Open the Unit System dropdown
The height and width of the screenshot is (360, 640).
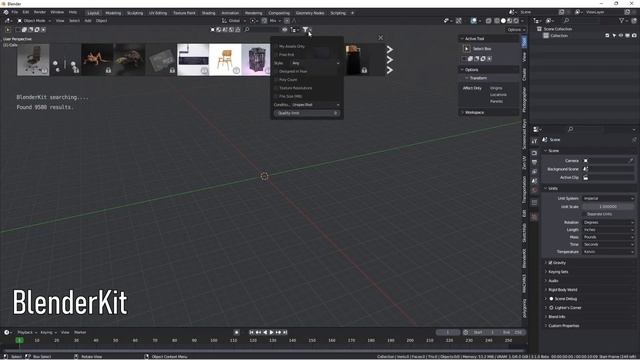[608, 198]
